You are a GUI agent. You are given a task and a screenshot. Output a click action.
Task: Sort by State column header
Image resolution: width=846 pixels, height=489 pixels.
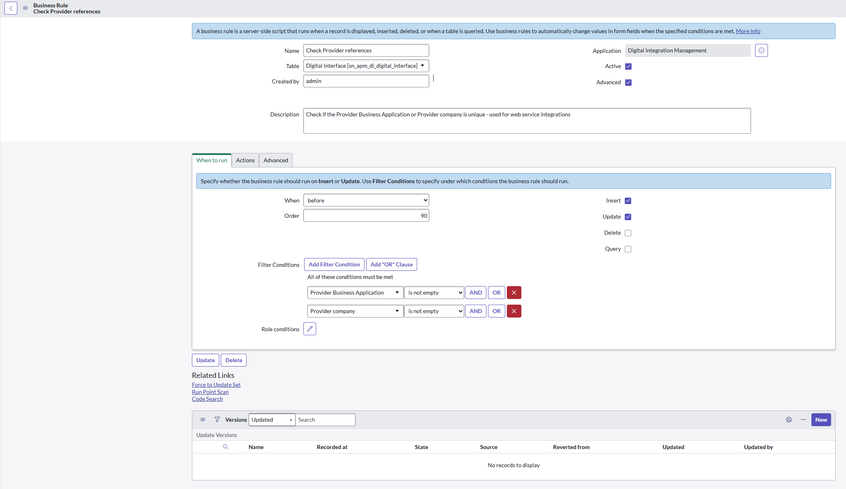[x=421, y=447]
